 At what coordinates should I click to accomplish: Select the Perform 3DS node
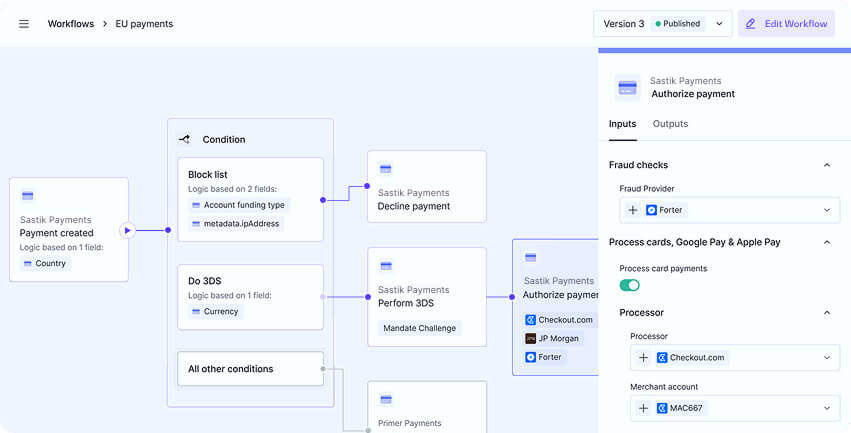pyautogui.click(x=427, y=297)
